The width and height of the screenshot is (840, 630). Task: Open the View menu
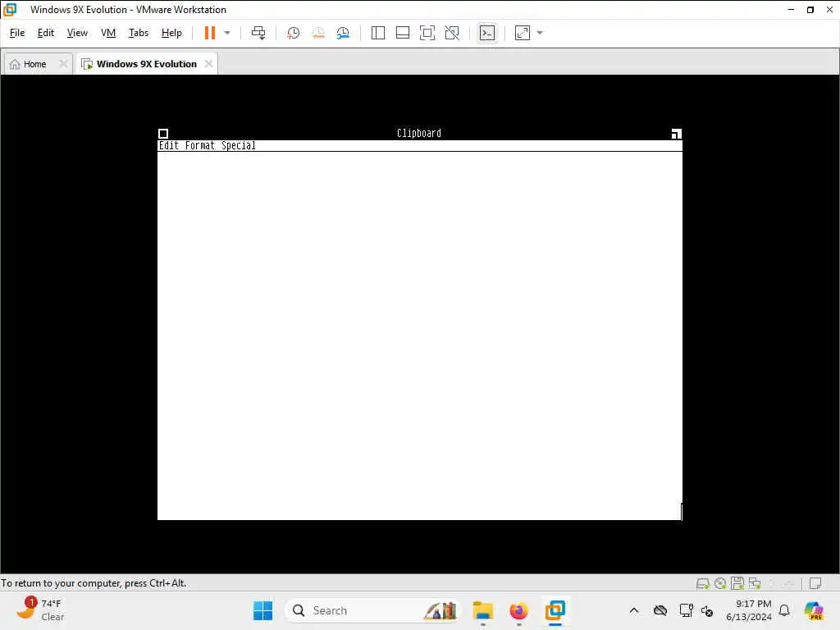pos(77,33)
